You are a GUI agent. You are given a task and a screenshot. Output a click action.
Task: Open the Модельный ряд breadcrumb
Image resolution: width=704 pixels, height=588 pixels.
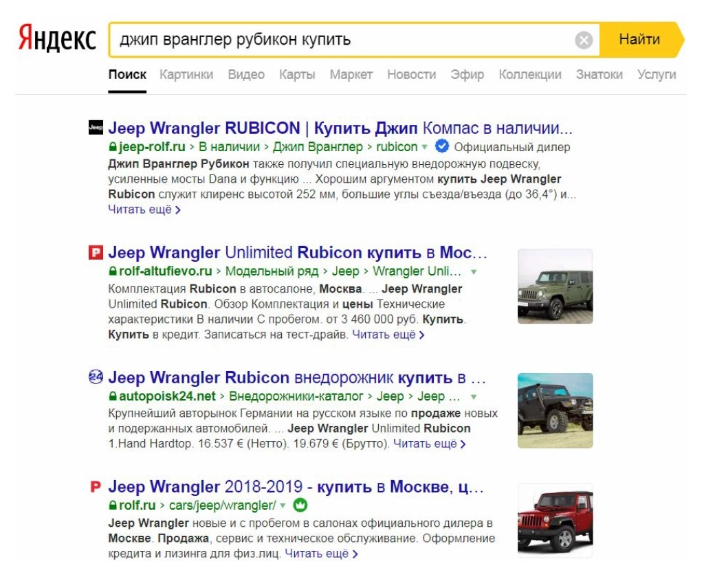[x=272, y=271]
